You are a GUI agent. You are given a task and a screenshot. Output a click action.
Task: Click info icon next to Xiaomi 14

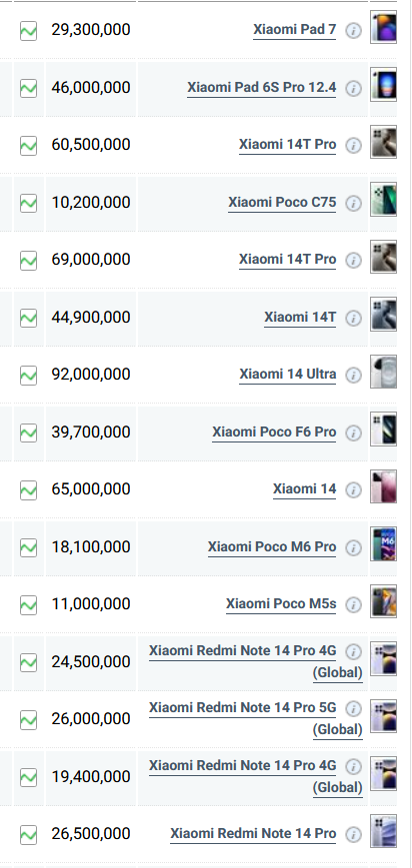353,489
